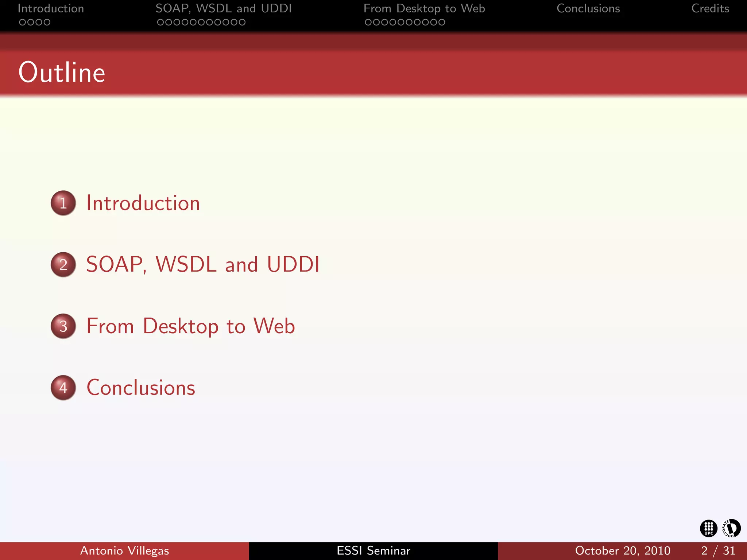Screen dimensions: 747x560
Task: Select first slide circle under From Desktop header
Action: (368, 22)
